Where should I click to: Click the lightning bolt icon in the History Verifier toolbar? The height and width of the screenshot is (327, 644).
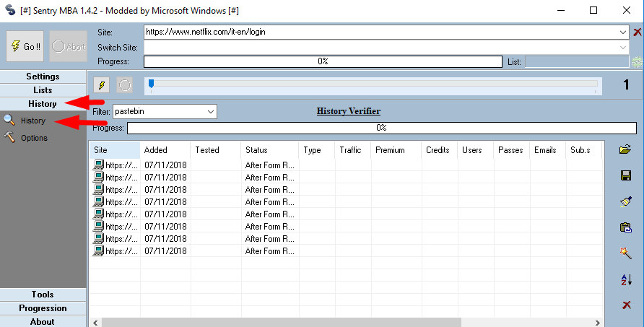coord(103,85)
